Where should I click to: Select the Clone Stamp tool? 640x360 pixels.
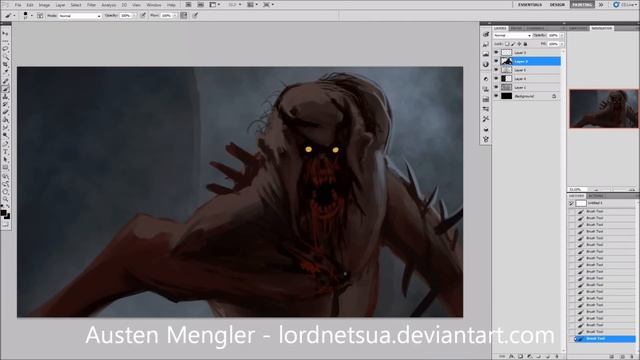point(5,96)
